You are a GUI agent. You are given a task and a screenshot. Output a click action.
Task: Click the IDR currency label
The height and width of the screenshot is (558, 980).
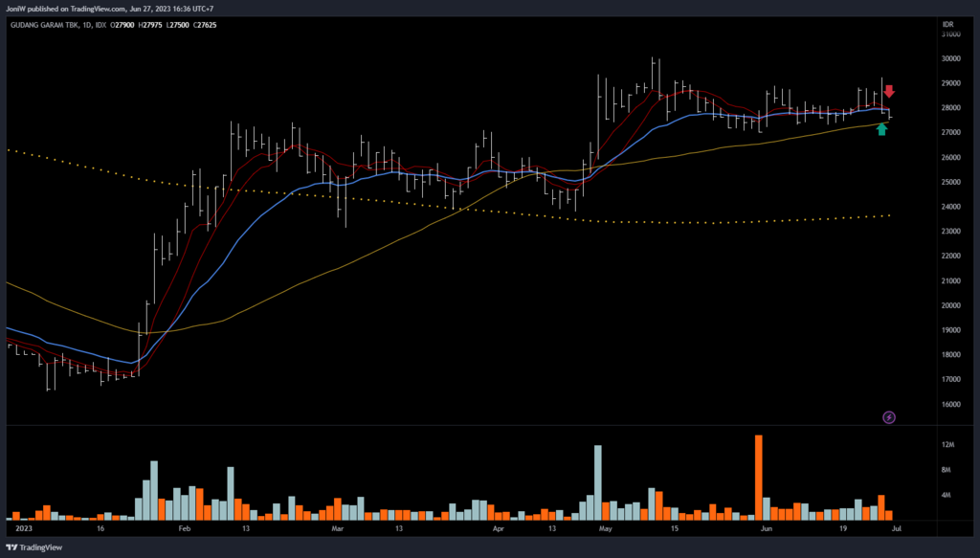click(x=949, y=22)
